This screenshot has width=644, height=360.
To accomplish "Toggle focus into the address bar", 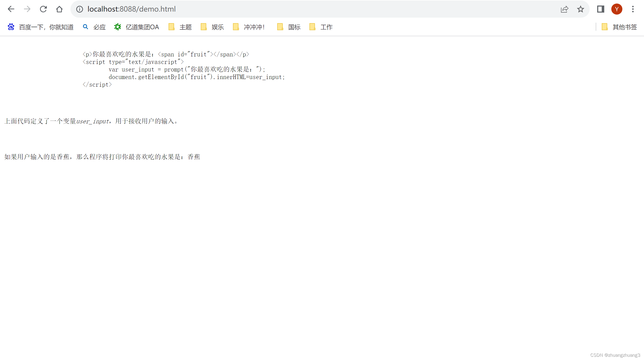I will (x=201, y=9).
